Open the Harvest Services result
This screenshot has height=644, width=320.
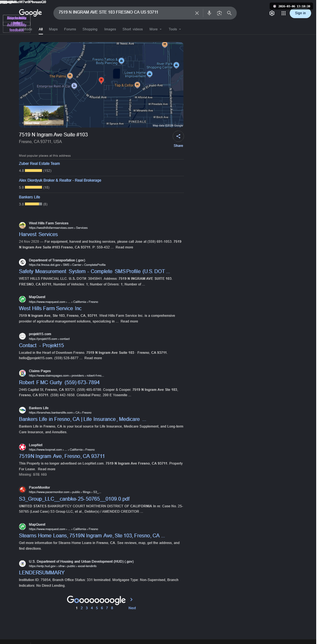tap(38, 234)
